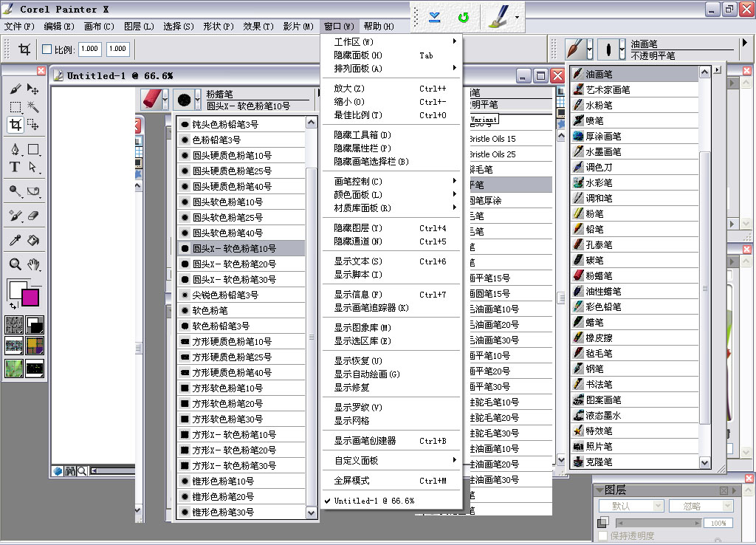Pick the Pen tool

pyautogui.click(x=15, y=149)
